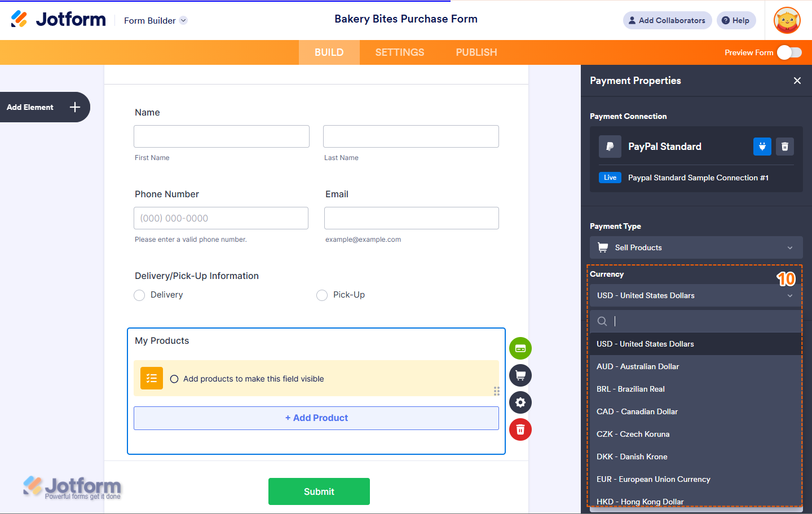
Task: Choose AUD - Australian Dollar
Action: point(696,366)
